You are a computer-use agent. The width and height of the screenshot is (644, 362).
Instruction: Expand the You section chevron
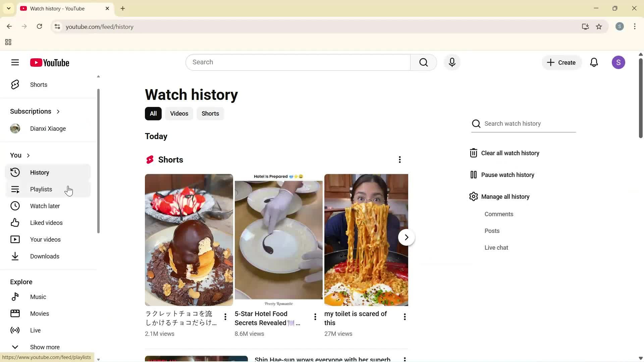28,155
